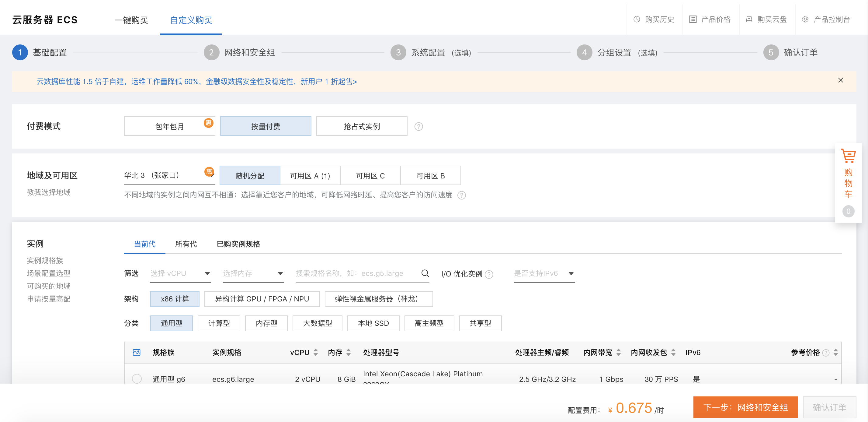Viewport: 868px width, 422px height.
Task: Click the buy cloud disk icon
Action: (749, 19)
